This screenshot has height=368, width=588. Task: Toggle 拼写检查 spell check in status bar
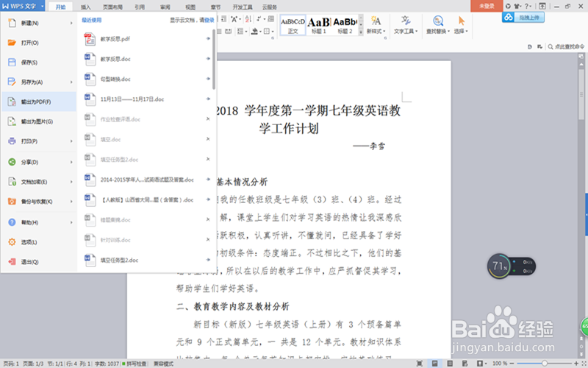tap(134, 364)
